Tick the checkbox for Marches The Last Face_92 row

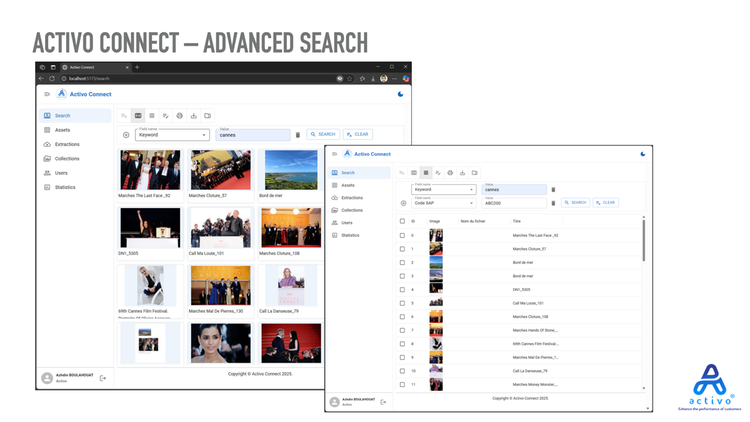tap(402, 235)
